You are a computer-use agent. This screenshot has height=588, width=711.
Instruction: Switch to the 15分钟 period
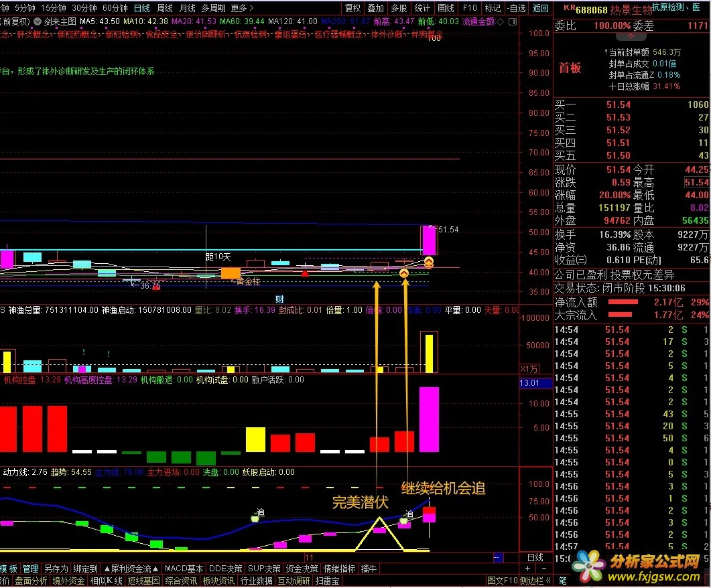[54, 8]
